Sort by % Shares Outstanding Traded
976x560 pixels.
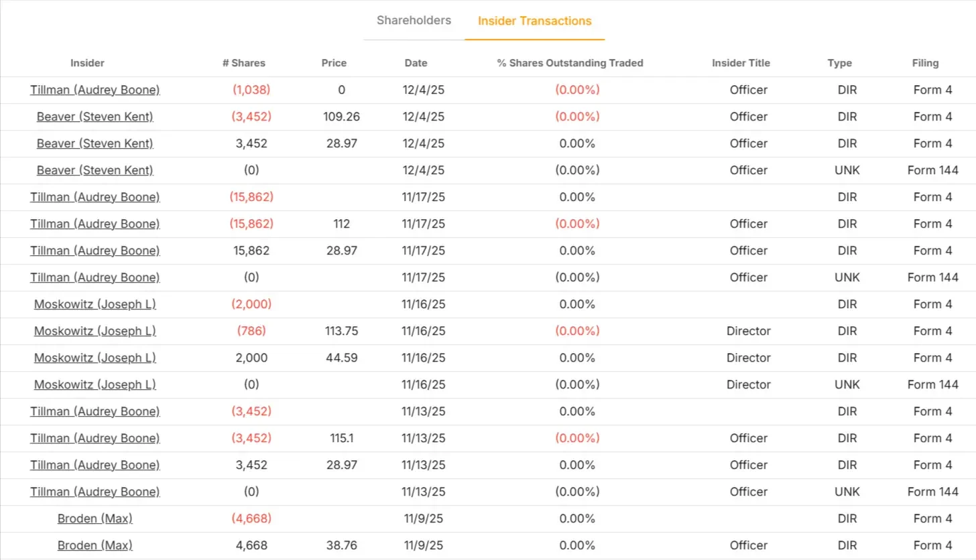click(569, 63)
